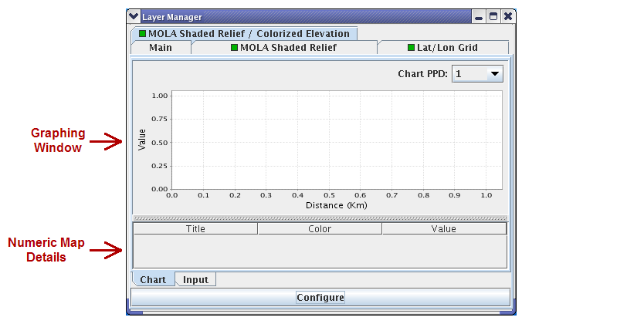644x324 pixels.
Task: Click the Value column header in table
Action: click(443, 228)
